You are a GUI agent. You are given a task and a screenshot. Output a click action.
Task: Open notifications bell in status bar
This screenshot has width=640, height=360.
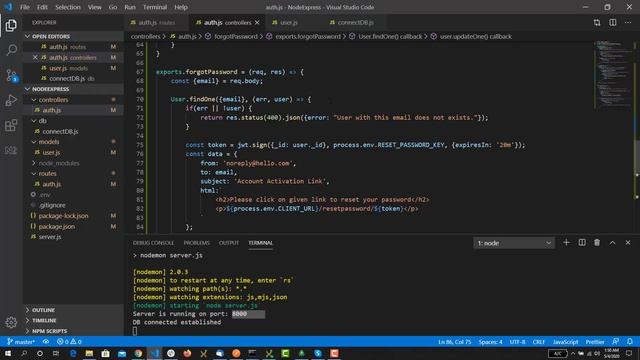coord(630,342)
